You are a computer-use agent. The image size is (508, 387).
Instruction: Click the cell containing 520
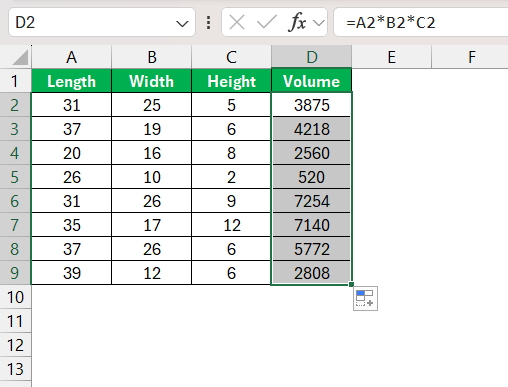[x=312, y=177]
